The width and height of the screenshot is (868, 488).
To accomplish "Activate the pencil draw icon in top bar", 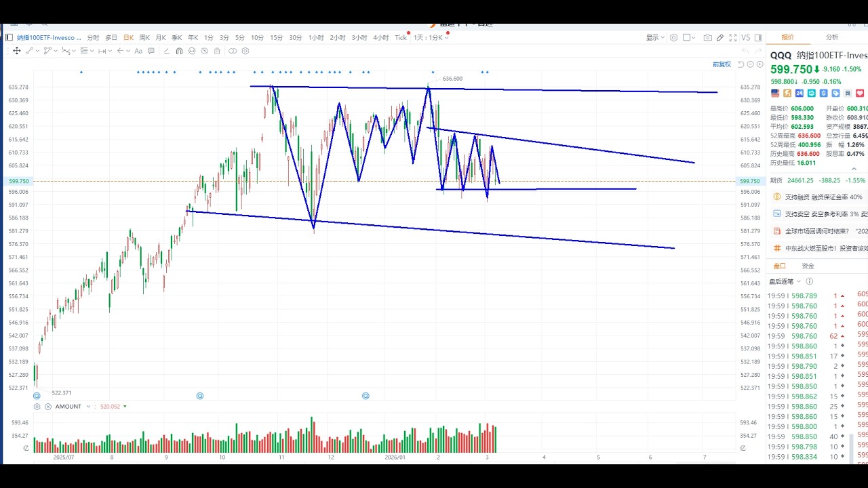I will 720,38.
